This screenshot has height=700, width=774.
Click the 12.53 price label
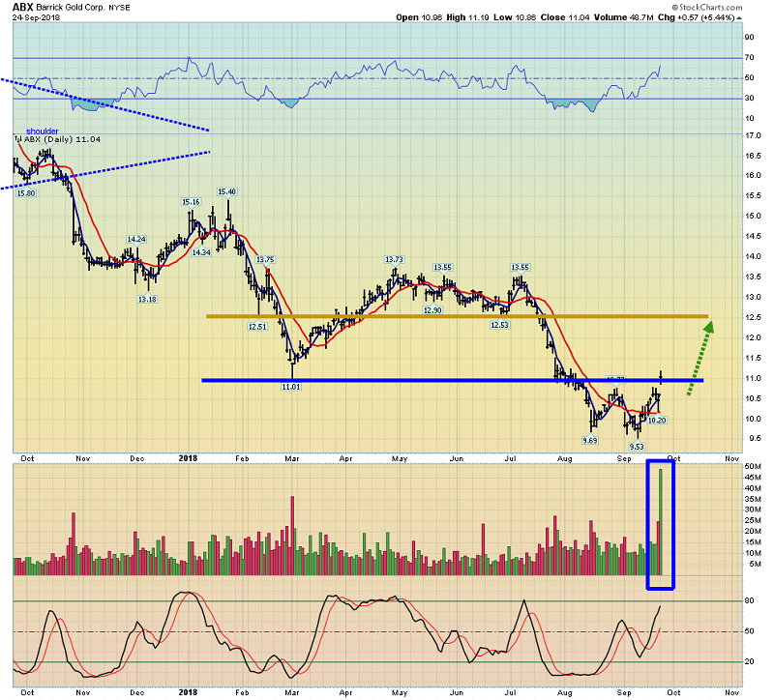499,325
